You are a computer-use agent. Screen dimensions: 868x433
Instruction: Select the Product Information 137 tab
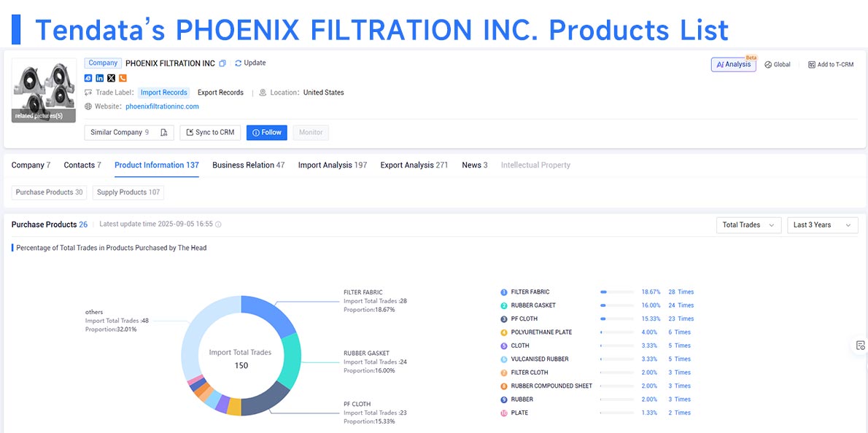tap(157, 165)
